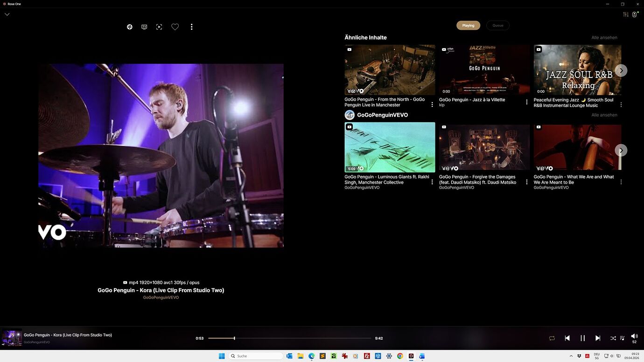Click Rose One app icon in taskbar
This screenshot has height=362, width=644.
point(411,356)
